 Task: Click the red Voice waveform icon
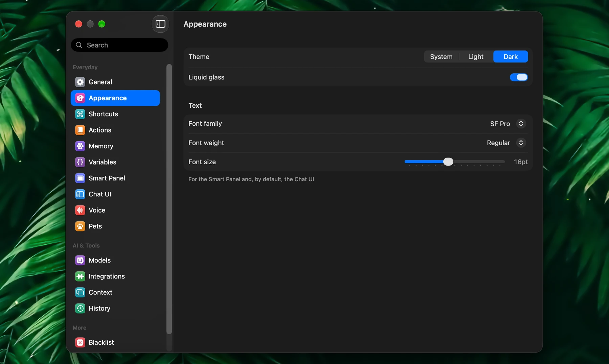(x=80, y=210)
